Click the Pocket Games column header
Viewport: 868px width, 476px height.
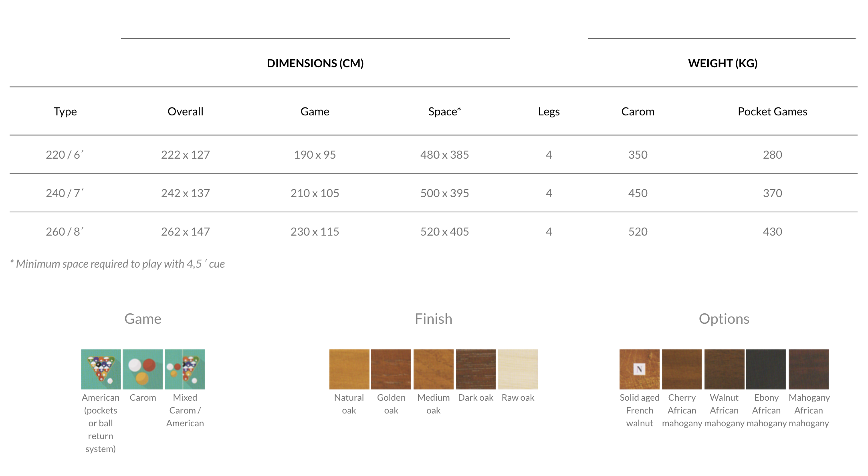coord(772,111)
